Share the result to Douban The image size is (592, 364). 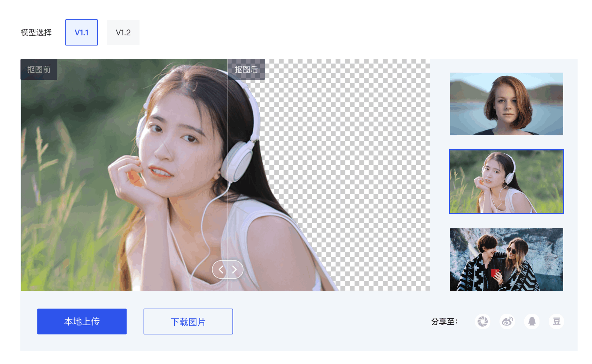point(556,322)
